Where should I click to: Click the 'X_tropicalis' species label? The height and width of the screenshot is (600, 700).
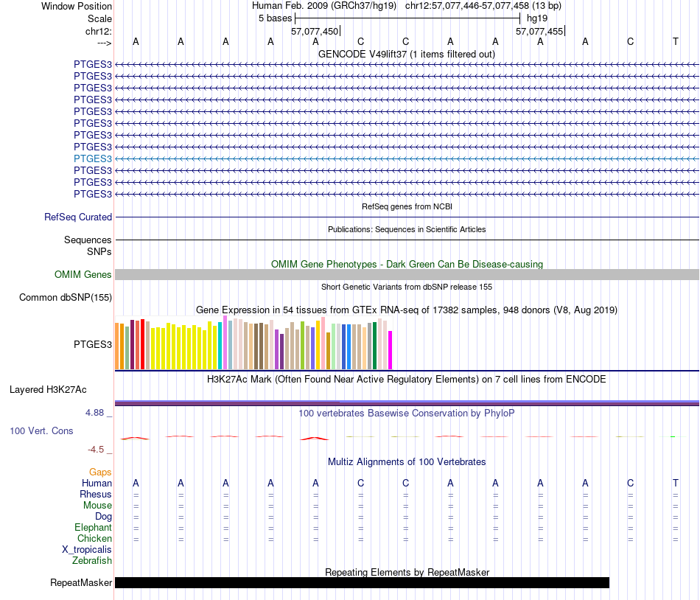click(x=87, y=550)
